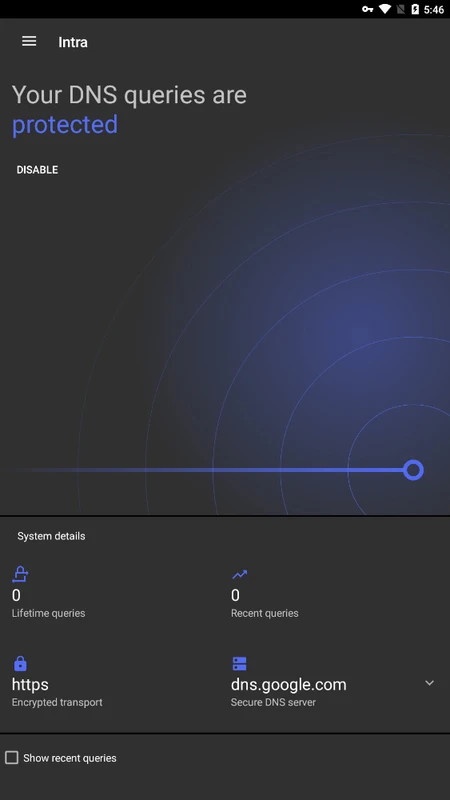This screenshot has width=450, height=800.
Task: Tap the no-SIM signal icon in status bar
Action: pos(401,9)
